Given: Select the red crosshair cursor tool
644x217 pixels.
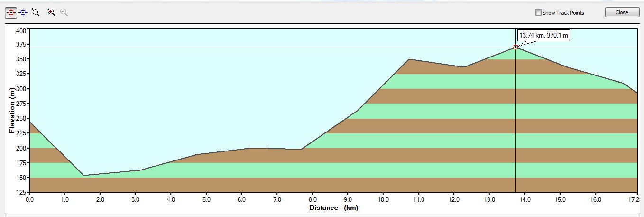Looking at the screenshot, I should click(11, 13).
